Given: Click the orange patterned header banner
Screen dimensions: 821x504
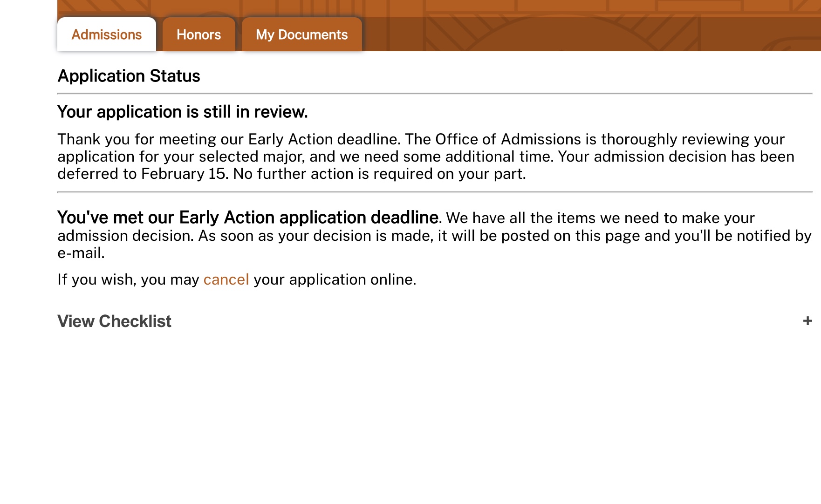Looking at the screenshot, I should pyautogui.click(x=592, y=26).
